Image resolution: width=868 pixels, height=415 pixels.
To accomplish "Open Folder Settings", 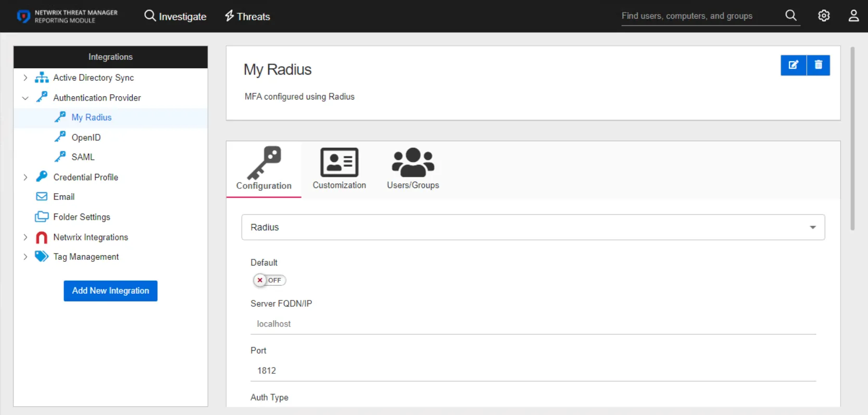I will (x=82, y=217).
